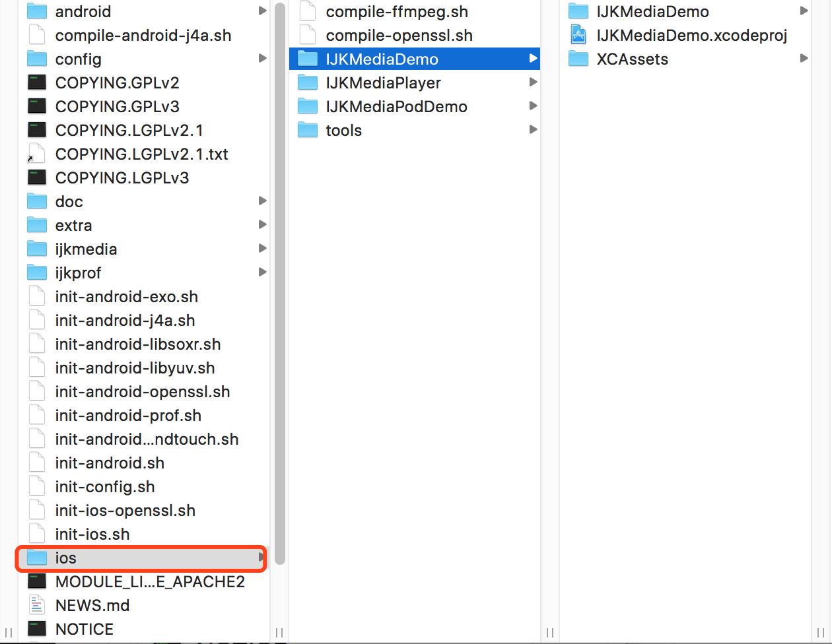Click the COPYING.GPLv2 file icon
832x644 pixels.
(37, 82)
